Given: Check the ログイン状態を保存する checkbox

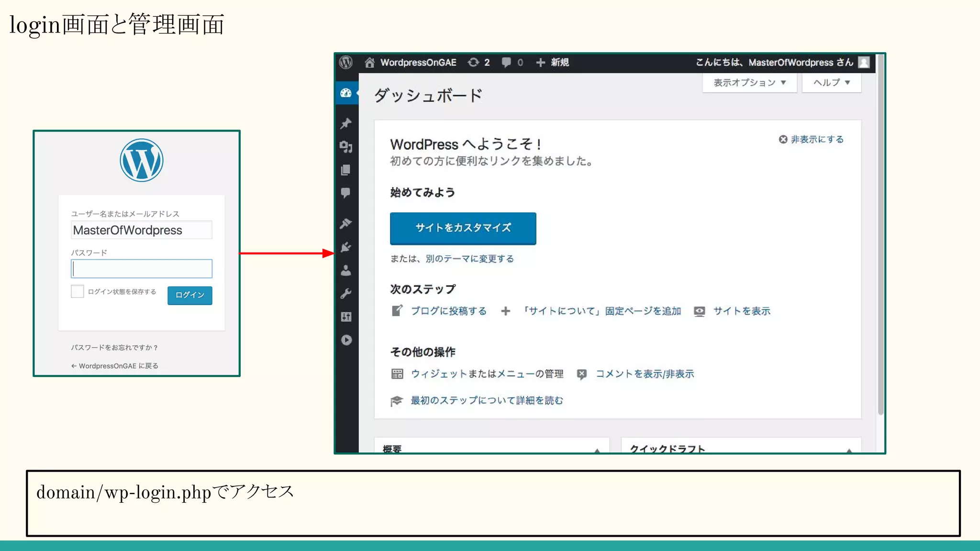Looking at the screenshot, I should 78,291.
